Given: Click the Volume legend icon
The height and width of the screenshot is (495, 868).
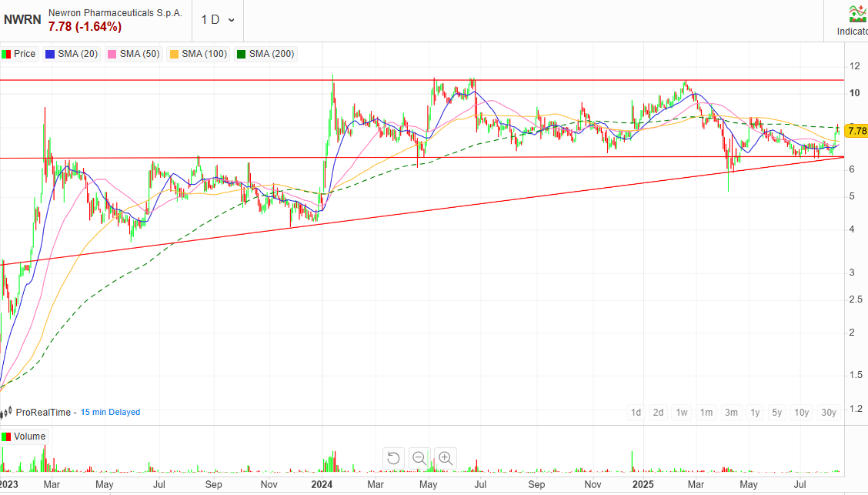Looking at the screenshot, I should [x=6, y=436].
